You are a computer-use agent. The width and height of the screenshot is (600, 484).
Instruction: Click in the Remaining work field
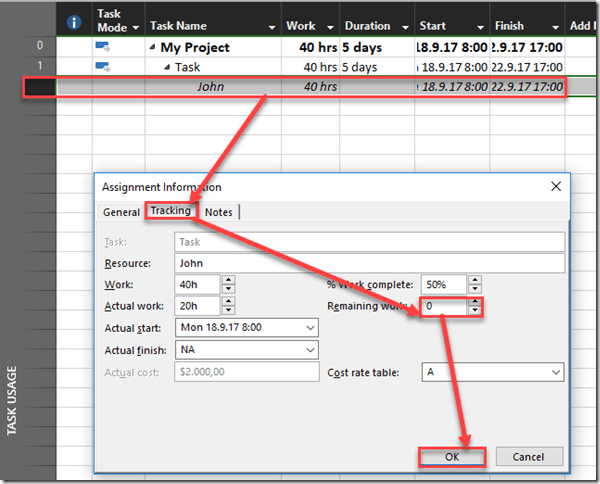[x=442, y=307]
